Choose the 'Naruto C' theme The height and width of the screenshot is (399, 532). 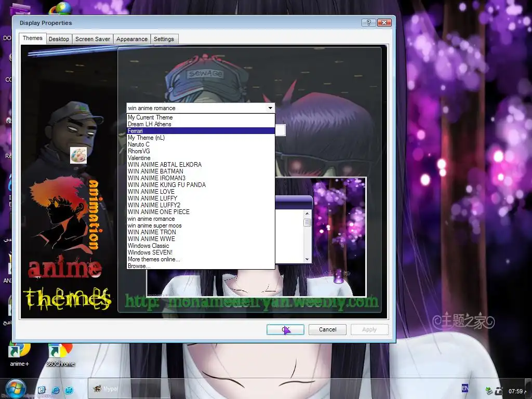(201, 144)
